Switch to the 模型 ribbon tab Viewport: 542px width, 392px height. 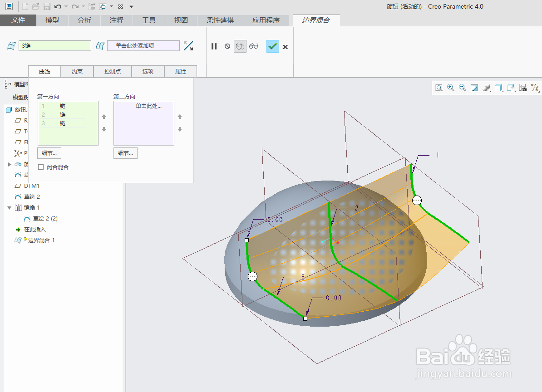(x=52, y=20)
